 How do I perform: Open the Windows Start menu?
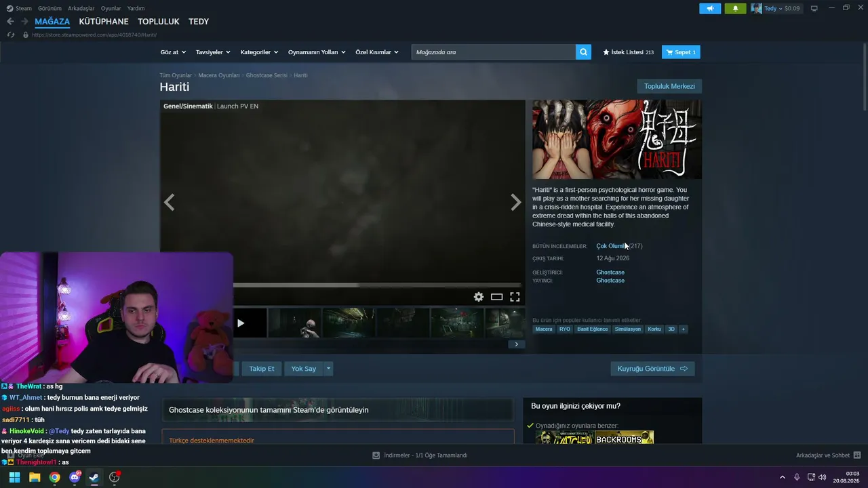point(14,477)
